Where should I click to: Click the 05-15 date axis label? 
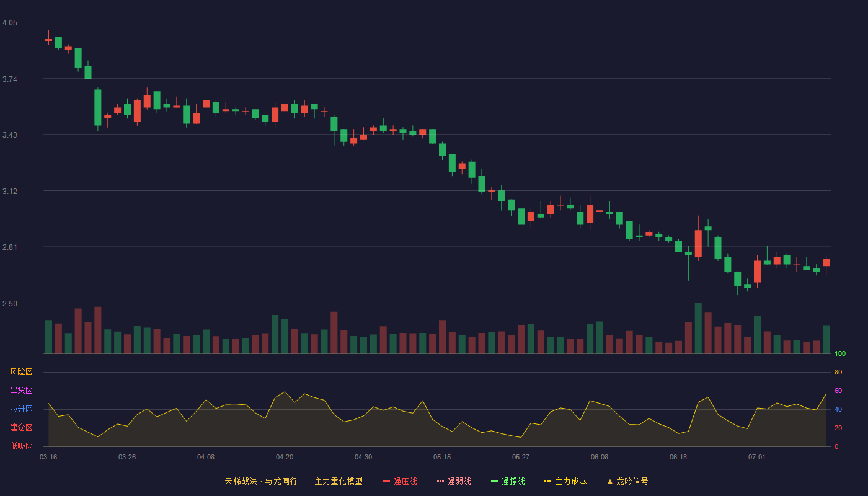[x=442, y=457]
